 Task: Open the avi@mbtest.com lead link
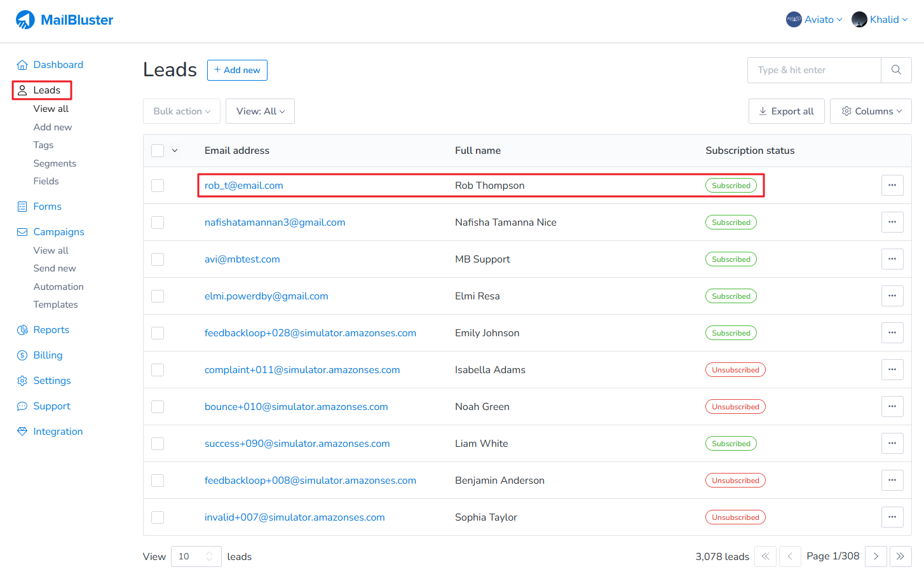242,259
